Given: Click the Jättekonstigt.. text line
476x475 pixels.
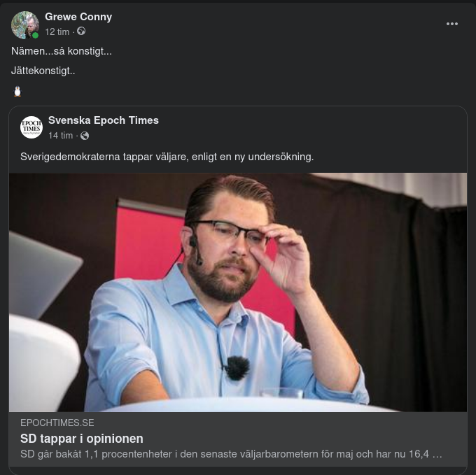Looking at the screenshot, I should [x=43, y=71].
